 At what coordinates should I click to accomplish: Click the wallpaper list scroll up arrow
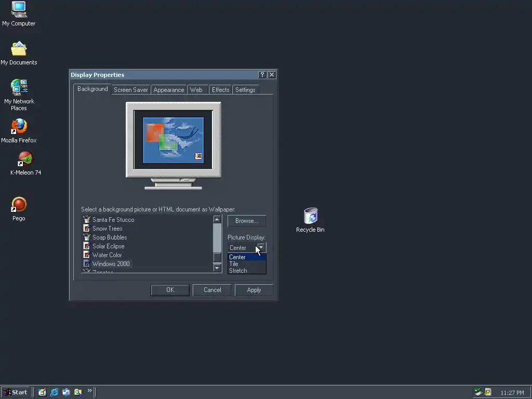click(217, 219)
